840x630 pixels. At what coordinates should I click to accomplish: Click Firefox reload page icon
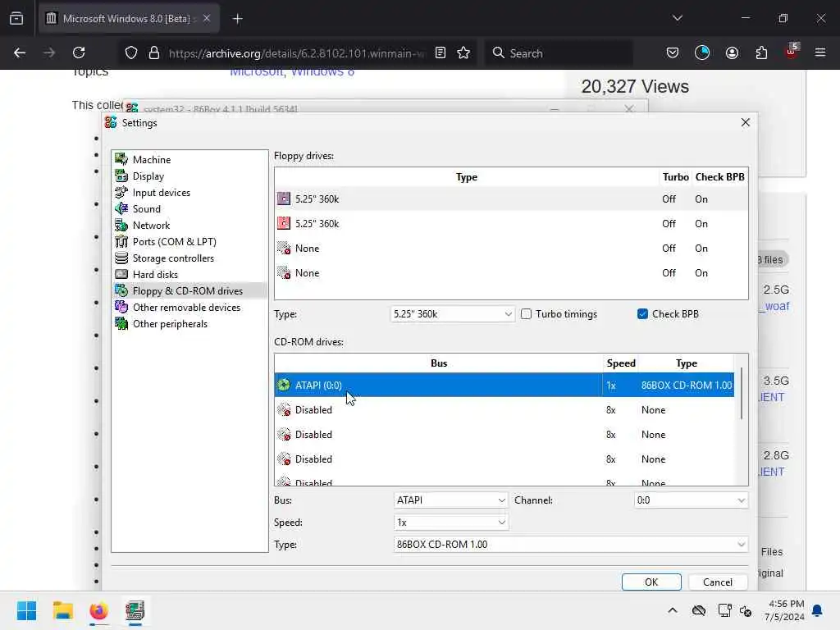79,52
